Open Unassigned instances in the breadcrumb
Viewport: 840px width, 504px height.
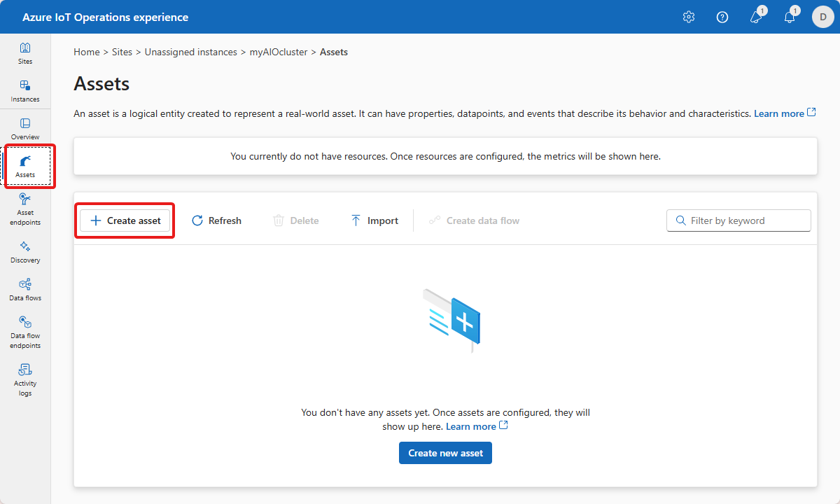click(191, 52)
